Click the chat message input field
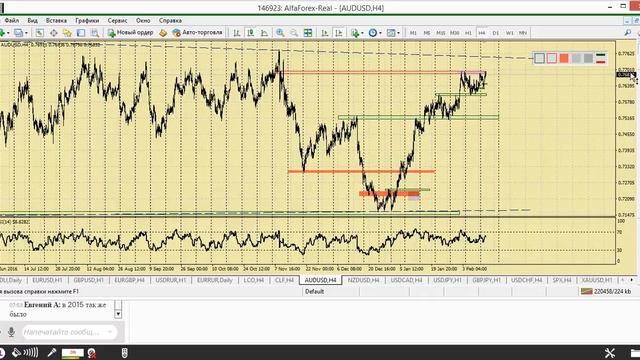 click(69, 332)
